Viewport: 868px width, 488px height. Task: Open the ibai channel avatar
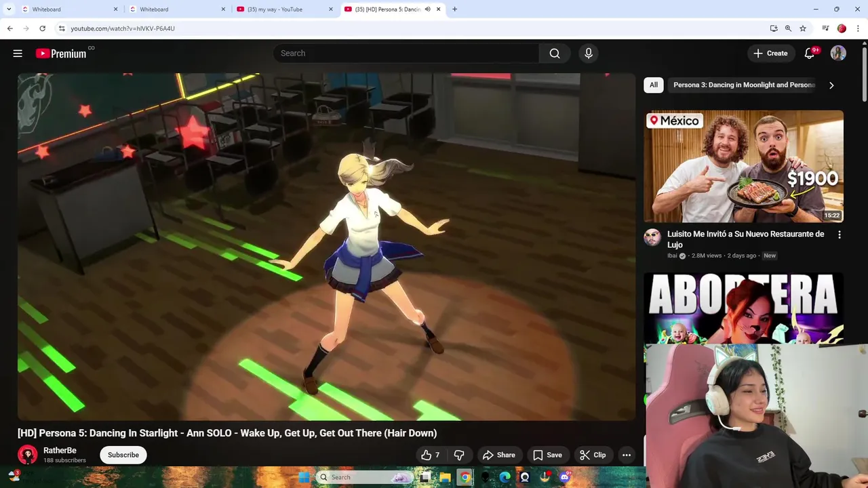pyautogui.click(x=652, y=237)
